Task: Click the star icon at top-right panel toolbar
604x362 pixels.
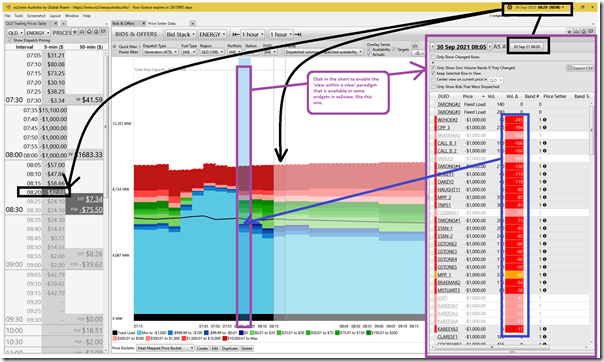Action: pyautogui.click(x=569, y=32)
